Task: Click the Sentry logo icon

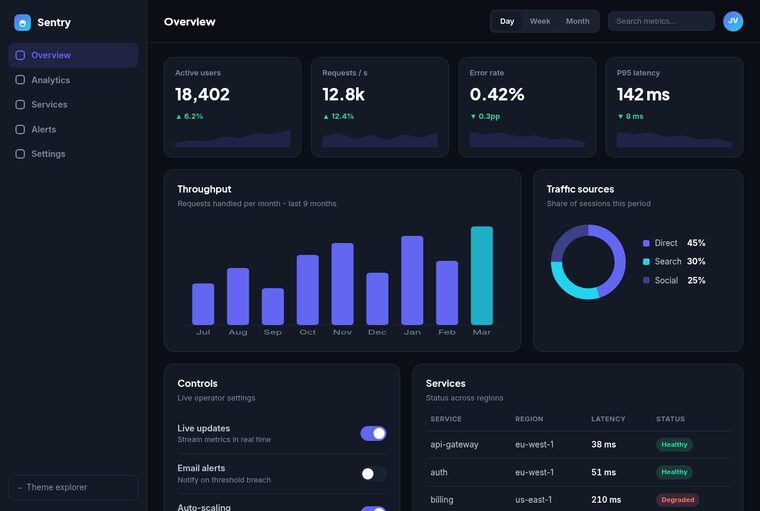Action: tap(22, 22)
